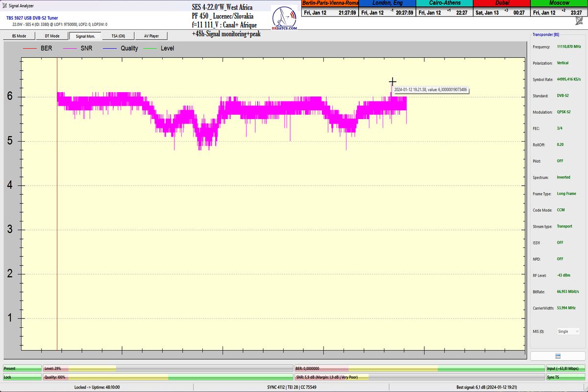Switch to DT Mode tab
Viewport: 588px width, 392px height.
[52, 36]
